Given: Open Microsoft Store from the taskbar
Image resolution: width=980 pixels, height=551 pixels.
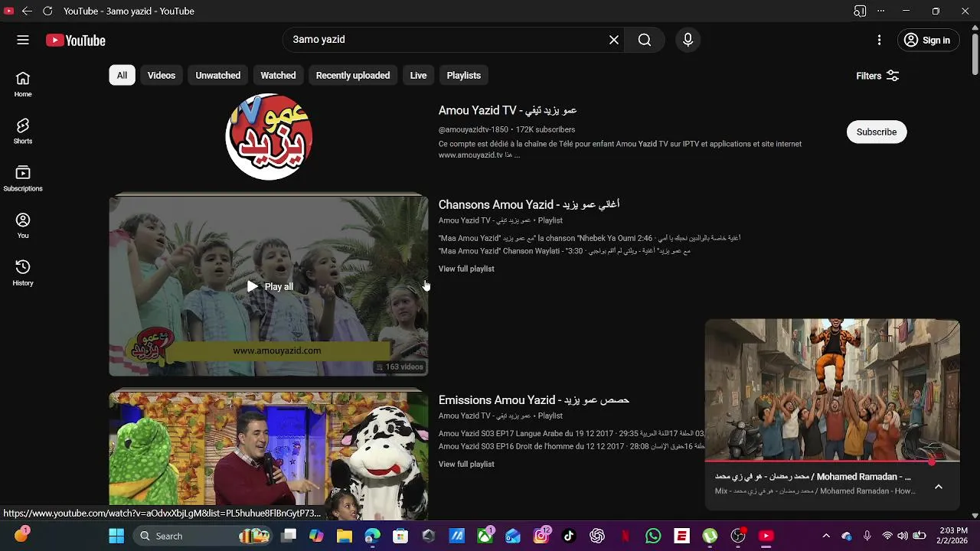Looking at the screenshot, I should point(400,536).
